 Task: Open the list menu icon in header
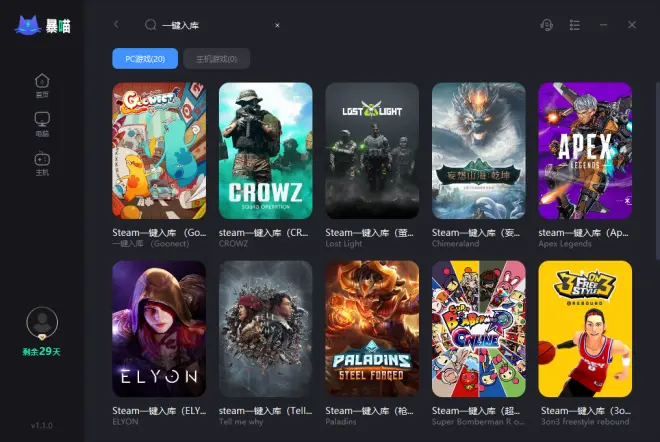[575, 25]
